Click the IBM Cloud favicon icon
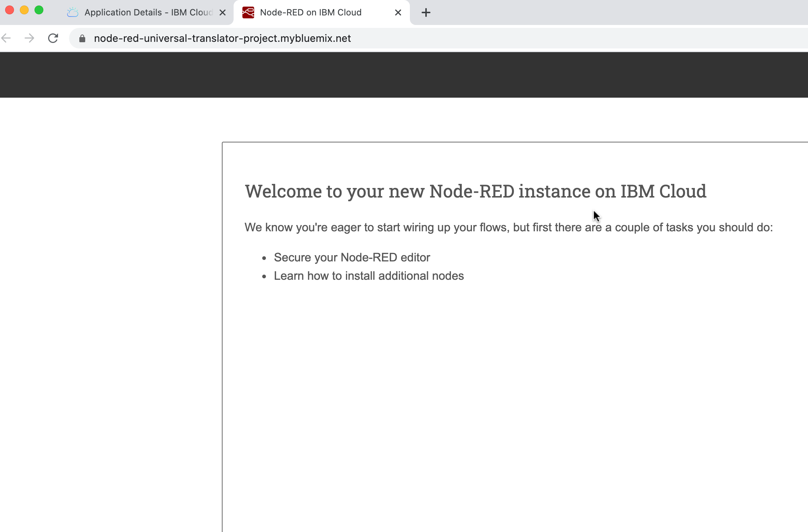The image size is (808, 532). pos(73,12)
